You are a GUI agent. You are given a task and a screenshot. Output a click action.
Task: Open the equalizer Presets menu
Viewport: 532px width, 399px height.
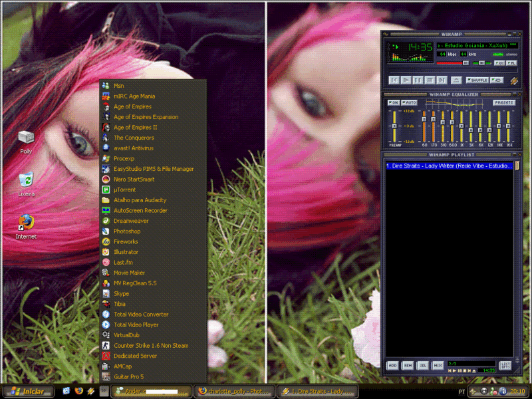click(x=504, y=102)
